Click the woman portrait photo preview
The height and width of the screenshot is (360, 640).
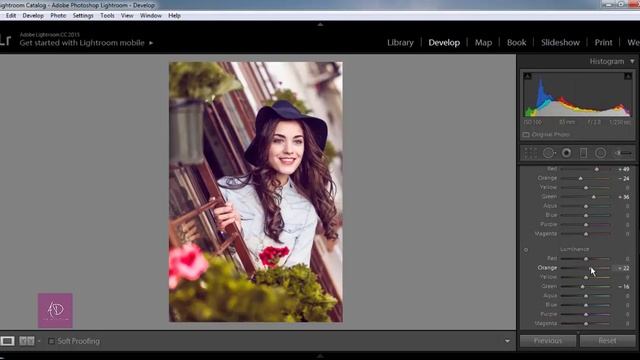click(x=256, y=192)
